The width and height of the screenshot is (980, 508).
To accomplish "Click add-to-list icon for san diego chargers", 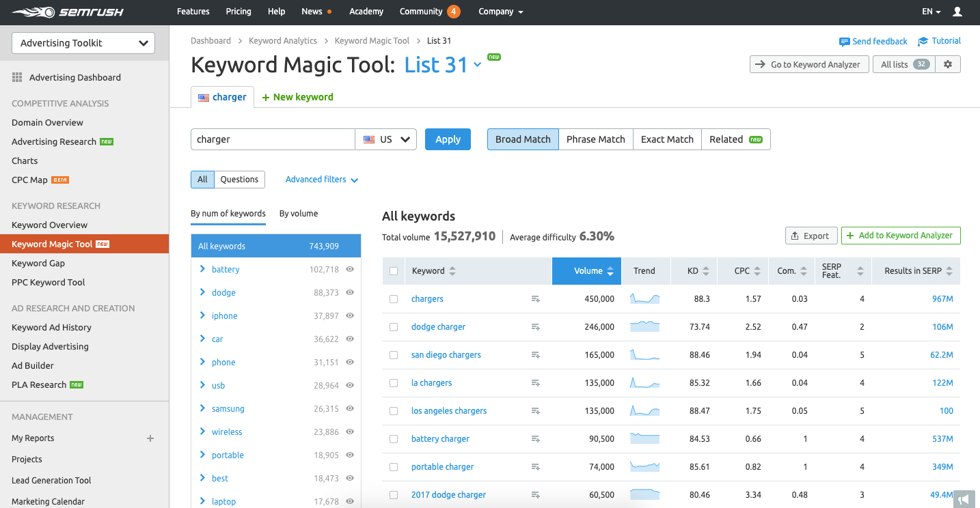I will pos(536,355).
